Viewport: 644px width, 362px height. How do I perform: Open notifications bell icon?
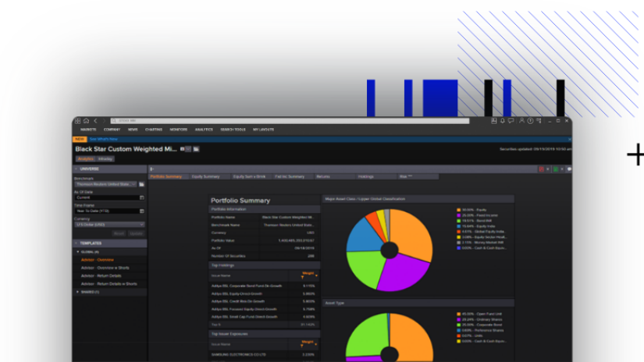pyautogui.click(x=503, y=121)
